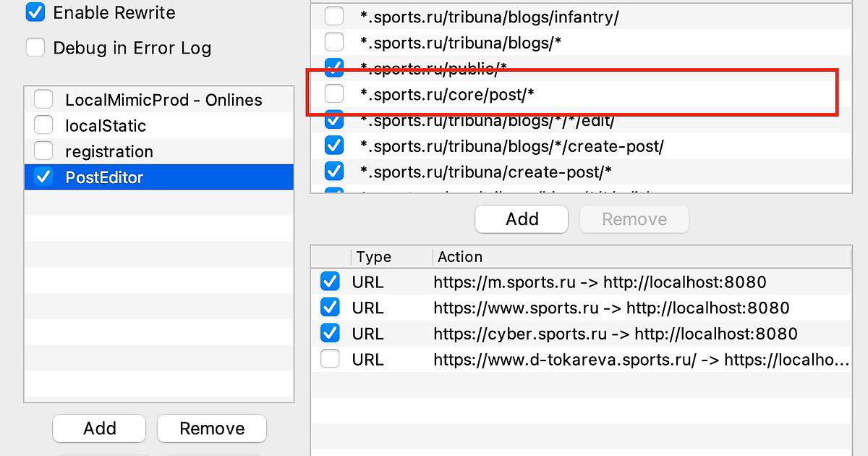Uncheck the PostEditor set checkbox

tap(44, 177)
